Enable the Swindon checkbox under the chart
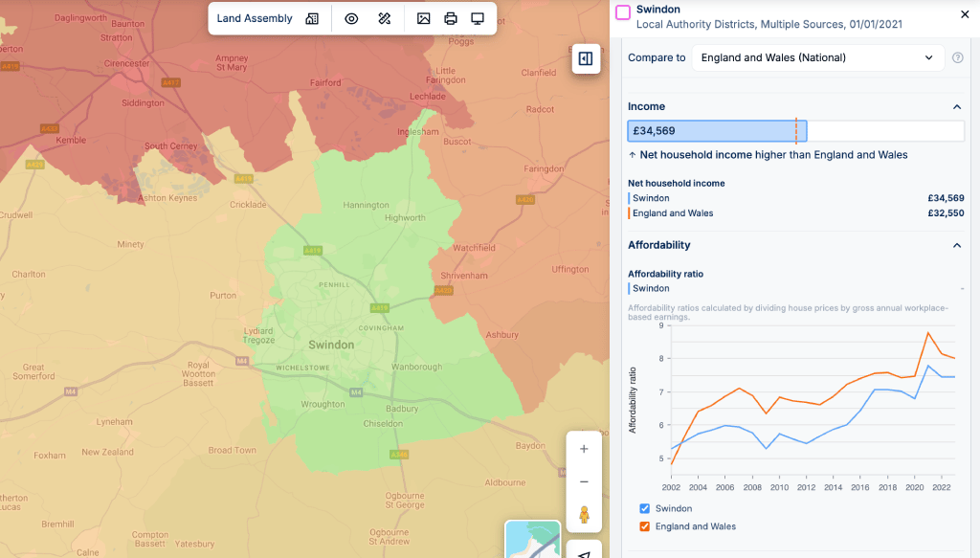Screen dimensions: 980x558 coord(645,508)
